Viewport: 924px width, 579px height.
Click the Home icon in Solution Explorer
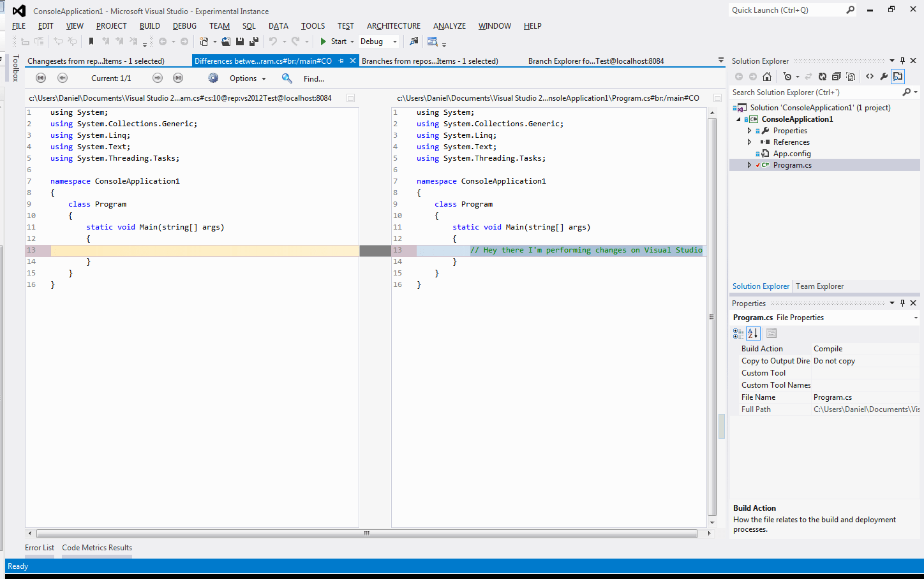coord(767,77)
